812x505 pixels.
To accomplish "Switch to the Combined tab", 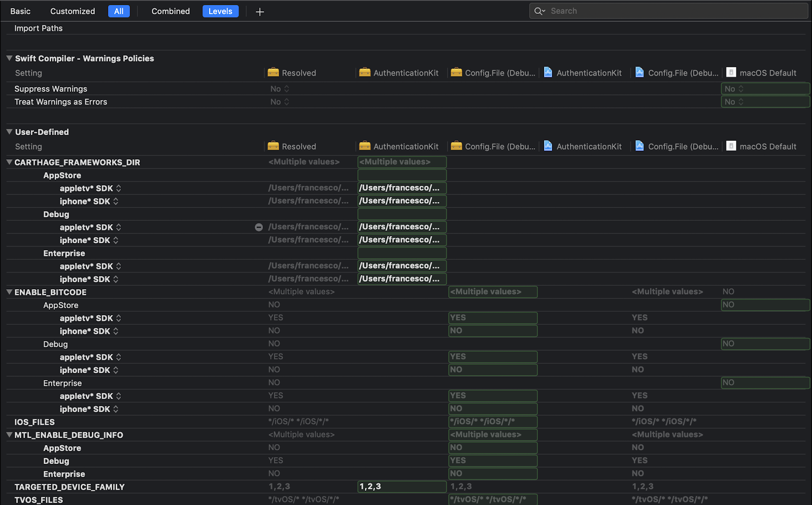I will pos(171,11).
